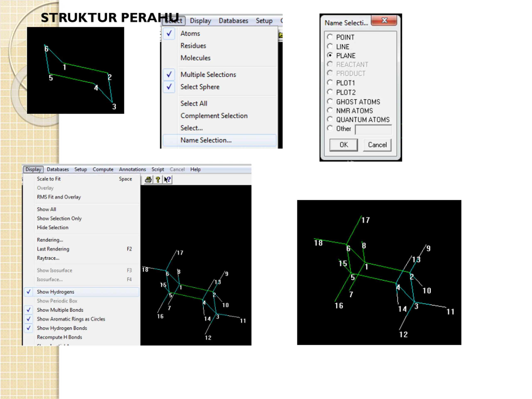Click the print icon in toolbar
Viewport: 532px width, 399px height.
pos(148,179)
